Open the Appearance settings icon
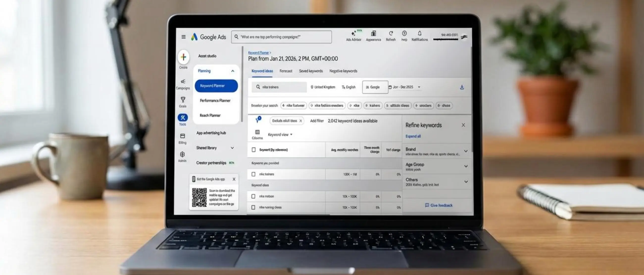644x275 pixels. pos(373,33)
